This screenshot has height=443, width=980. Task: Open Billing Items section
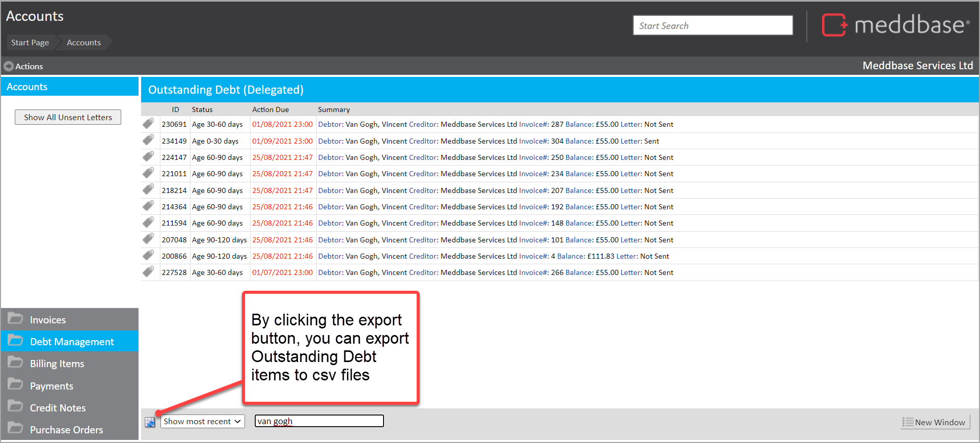tap(57, 364)
